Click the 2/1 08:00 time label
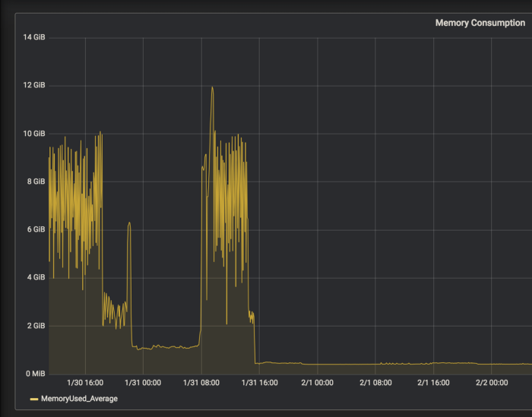 375,383
